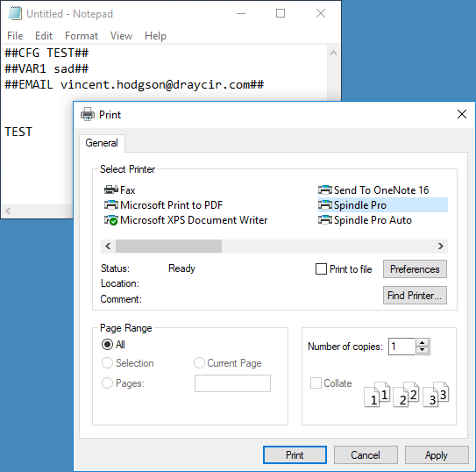Close the Print dialog
This screenshot has width=476, height=472.
point(462,115)
